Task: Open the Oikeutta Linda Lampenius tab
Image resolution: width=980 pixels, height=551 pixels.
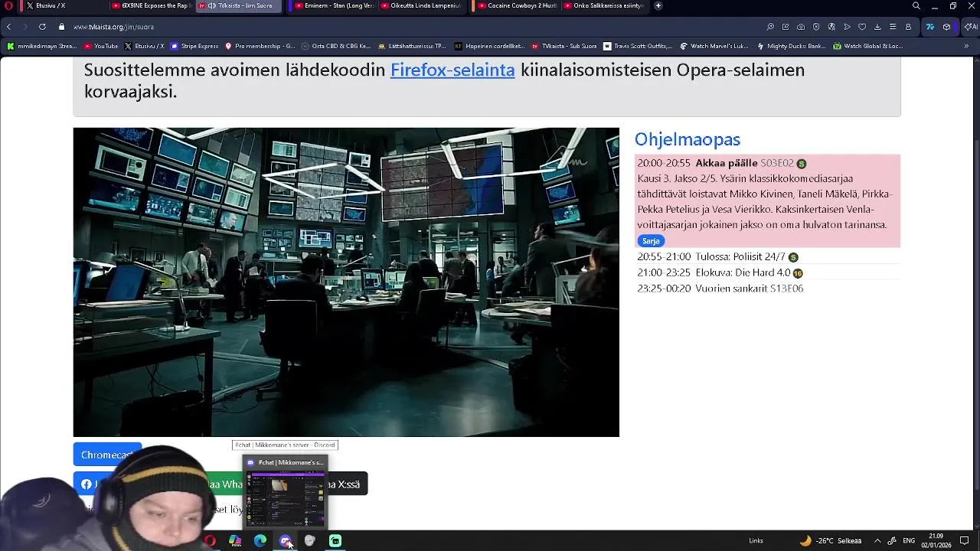Action: tap(421, 5)
